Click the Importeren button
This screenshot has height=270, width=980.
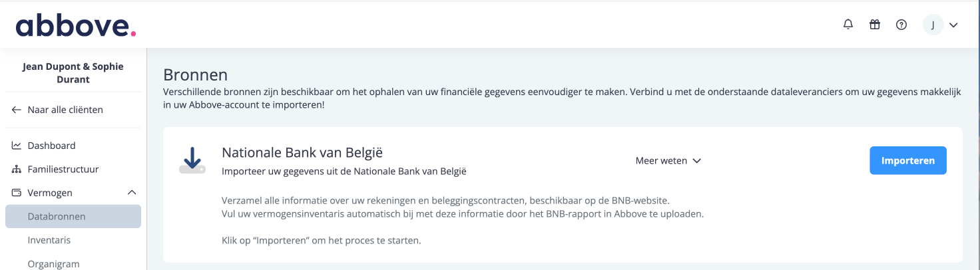pyautogui.click(x=908, y=161)
